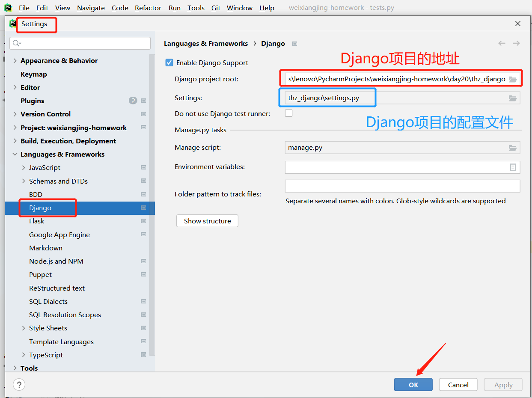The height and width of the screenshot is (398, 532).
Task: Open the Tools menu
Action: pyautogui.click(x=196, y=8)
